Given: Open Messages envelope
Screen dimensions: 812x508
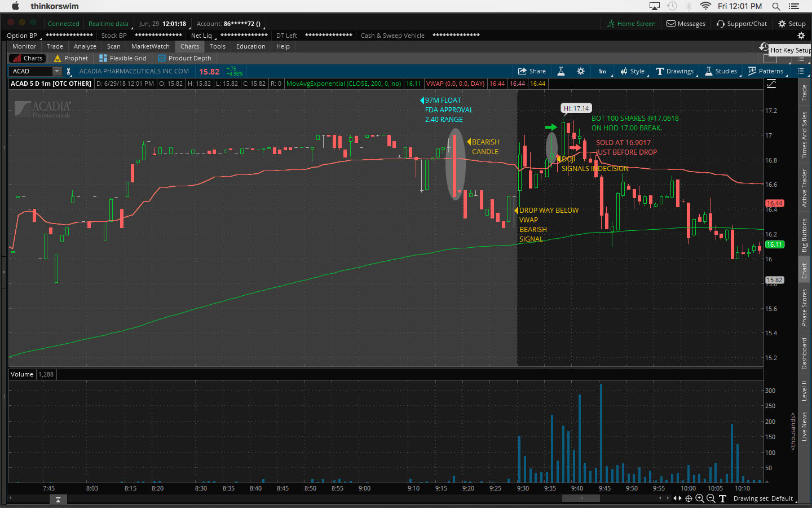Looking at the screenshot, I should pos(686,24).
